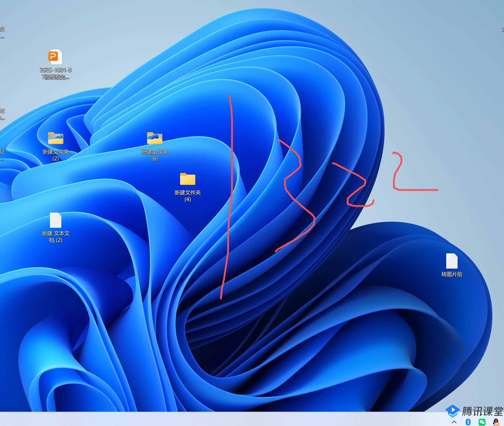This screenshot has width=504, height=426.
Task: Click the 新建文件夹 (6) name label
Action: [x=155, y=155]
